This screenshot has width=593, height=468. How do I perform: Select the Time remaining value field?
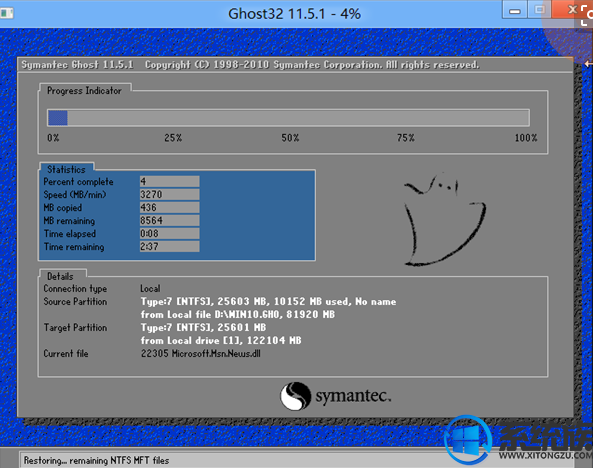169,246
